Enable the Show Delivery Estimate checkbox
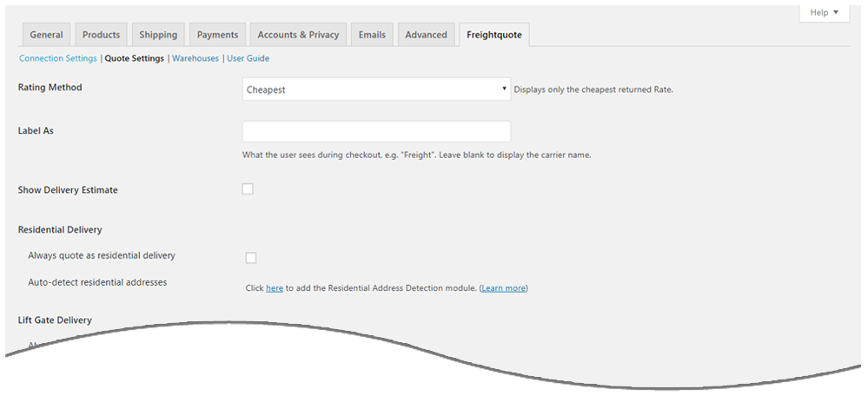Screen dimensions: 868x396 coord(248,189)
